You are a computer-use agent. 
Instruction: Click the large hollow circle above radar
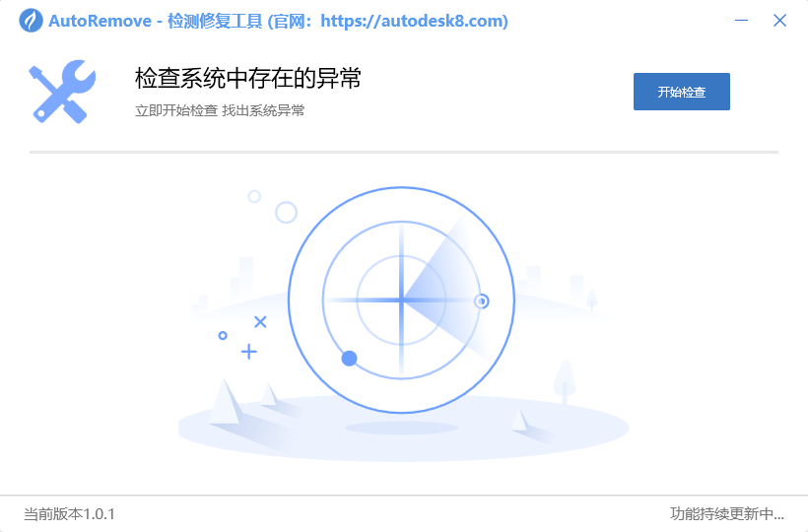coord(287,212)
